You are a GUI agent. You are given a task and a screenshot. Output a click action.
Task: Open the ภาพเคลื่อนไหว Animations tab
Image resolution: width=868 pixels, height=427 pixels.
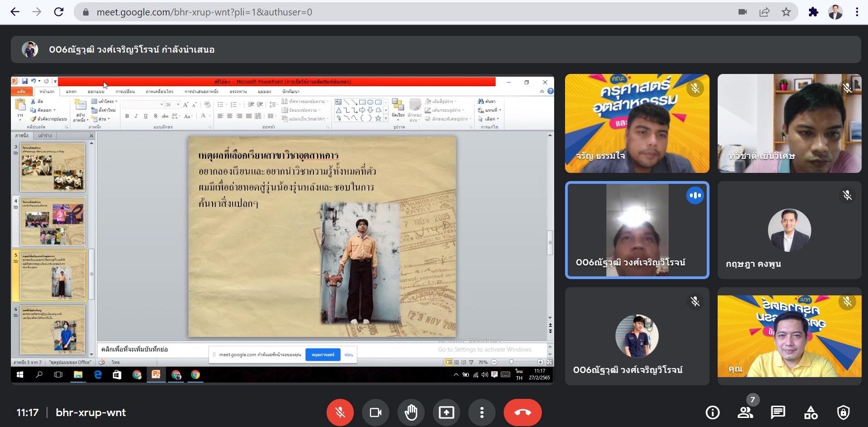coord(159,91)
